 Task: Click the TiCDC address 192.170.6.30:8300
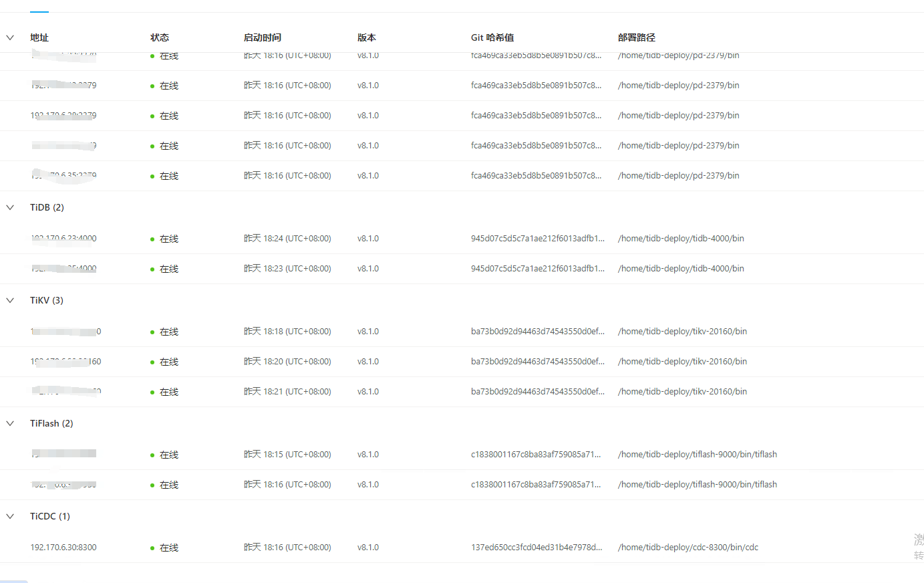tap(63, 548)
